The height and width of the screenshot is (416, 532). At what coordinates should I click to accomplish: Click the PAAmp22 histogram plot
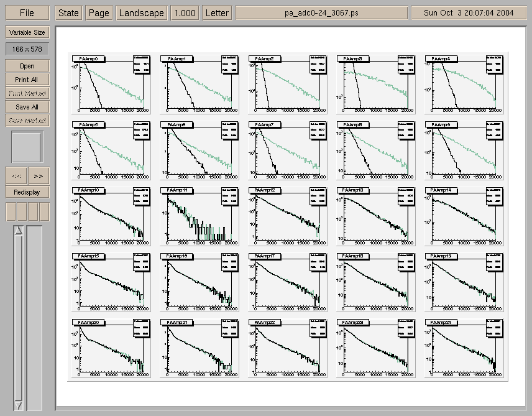(288, 348)
